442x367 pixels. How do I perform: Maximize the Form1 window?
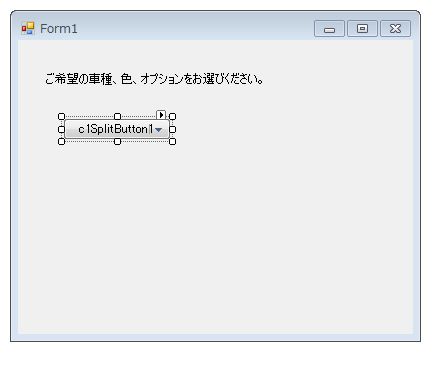click(362, 29)
